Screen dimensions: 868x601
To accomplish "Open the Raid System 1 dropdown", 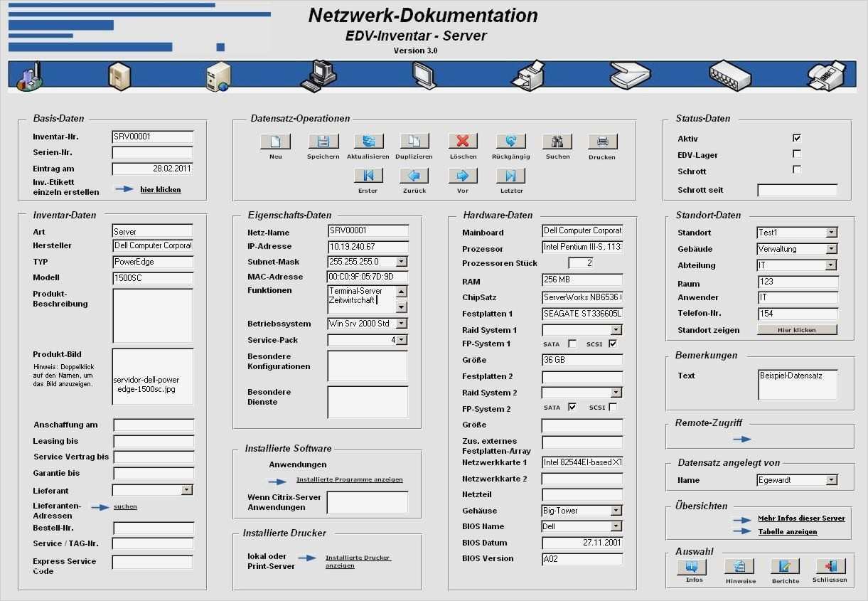I will tap(616, 330).
